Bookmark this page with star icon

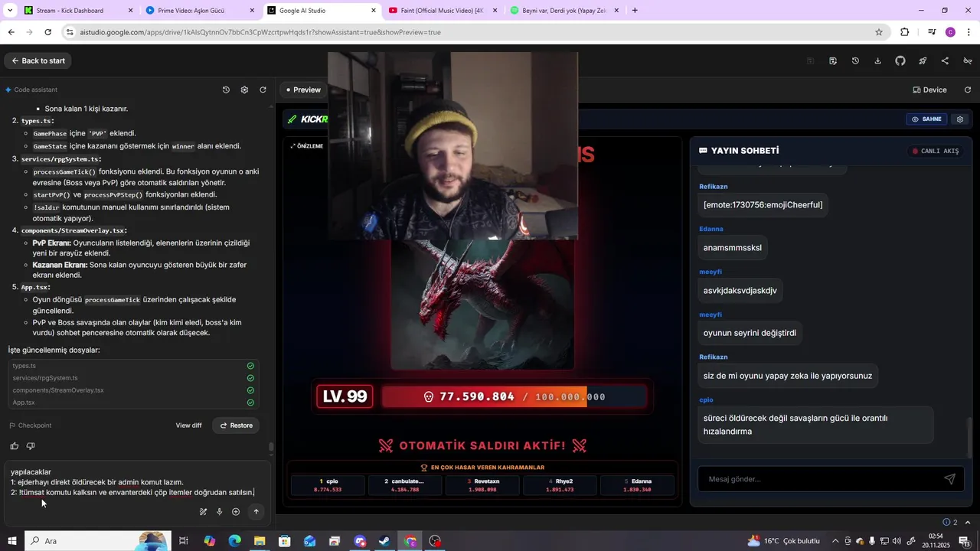point(879,32)
